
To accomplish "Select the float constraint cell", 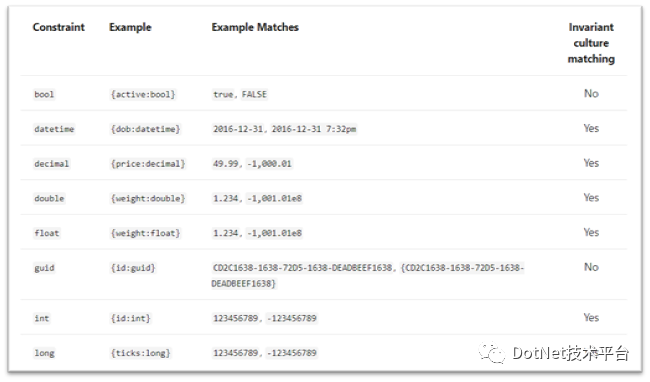I will [46, 234].
